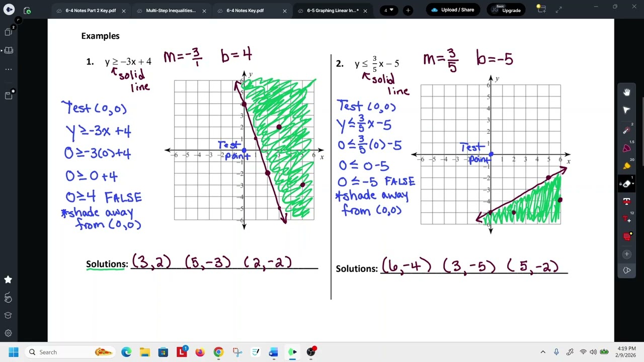Open the starred clipboard sidebar icon
Image resolution: width=644 pixels, height=362 pixels.
9,95
